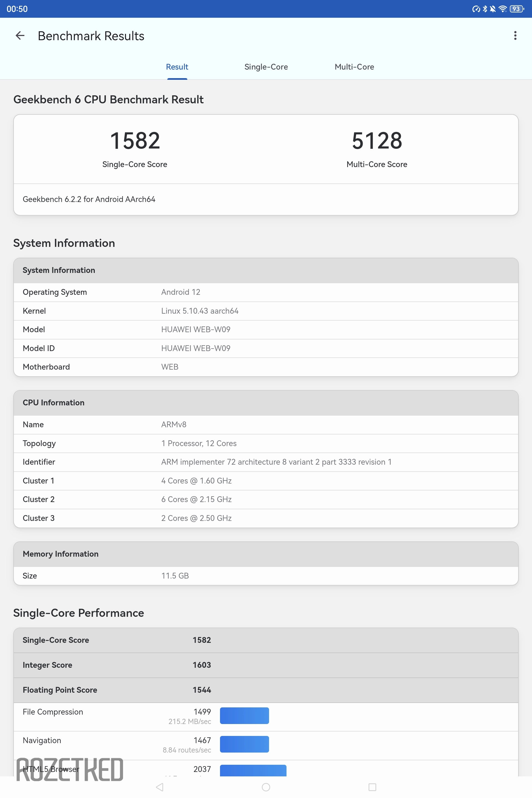Tap the CPU Name ARMv8 value

click(174, 424)
